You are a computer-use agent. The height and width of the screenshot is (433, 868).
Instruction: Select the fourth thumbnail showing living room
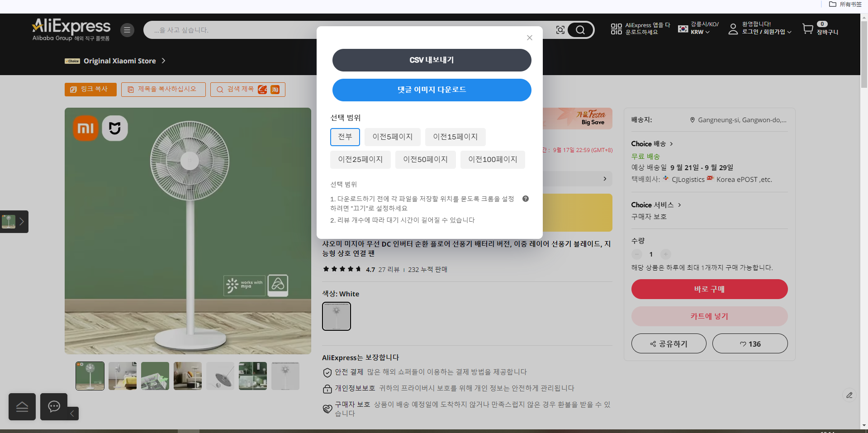188,376
